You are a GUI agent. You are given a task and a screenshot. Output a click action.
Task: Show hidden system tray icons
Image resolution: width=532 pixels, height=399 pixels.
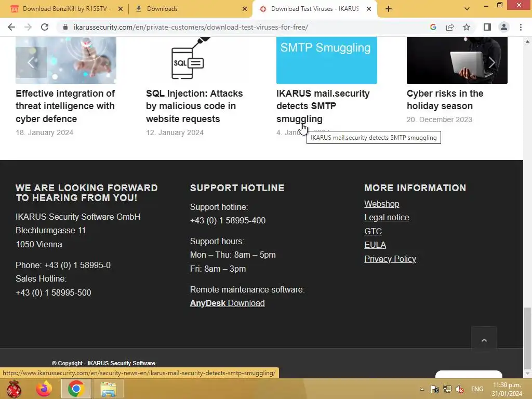pos(422,389)
